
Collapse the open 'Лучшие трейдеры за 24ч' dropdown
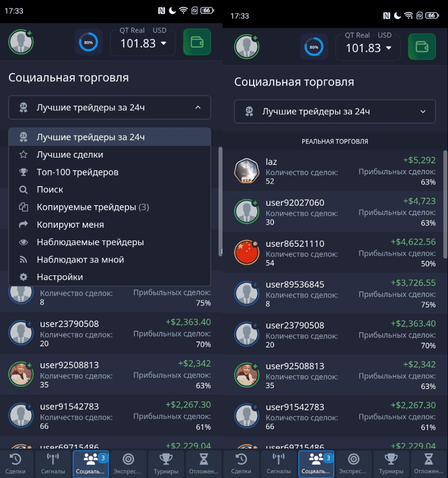click(x=110, y=107)
